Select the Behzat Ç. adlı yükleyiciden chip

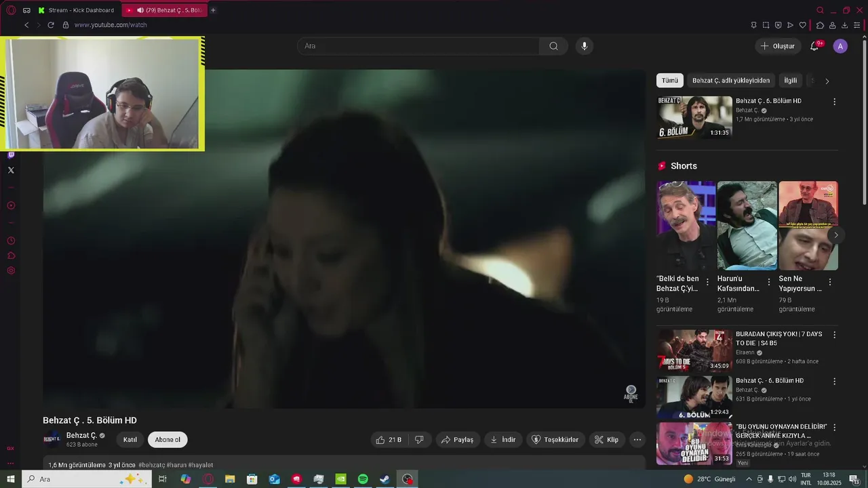[x=731, y=81]
